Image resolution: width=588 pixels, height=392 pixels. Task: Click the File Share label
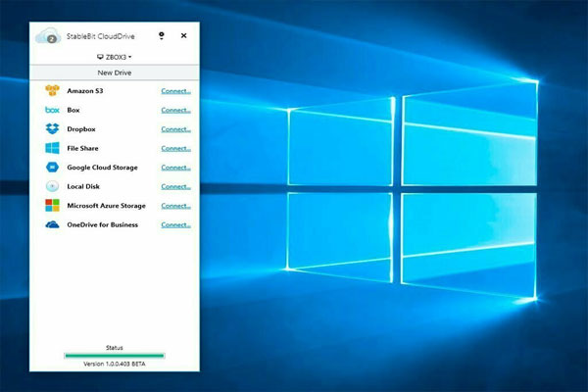point(82,148)
